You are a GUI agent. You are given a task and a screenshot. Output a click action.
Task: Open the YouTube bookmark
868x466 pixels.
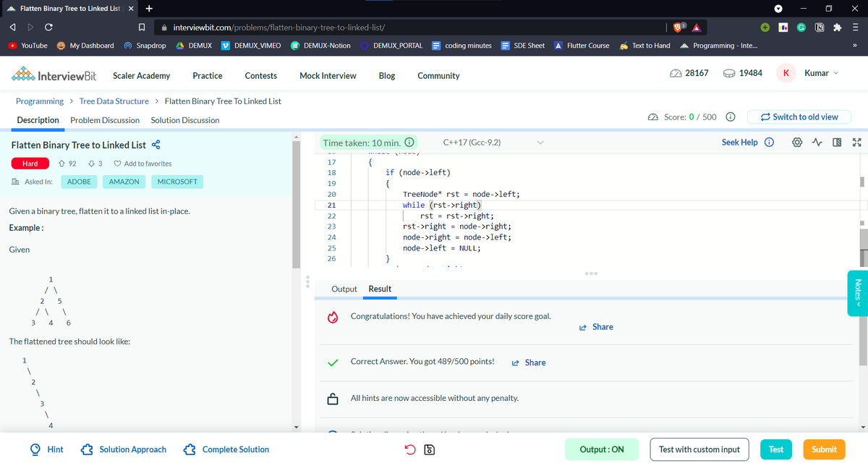click(x=28, y=46)
